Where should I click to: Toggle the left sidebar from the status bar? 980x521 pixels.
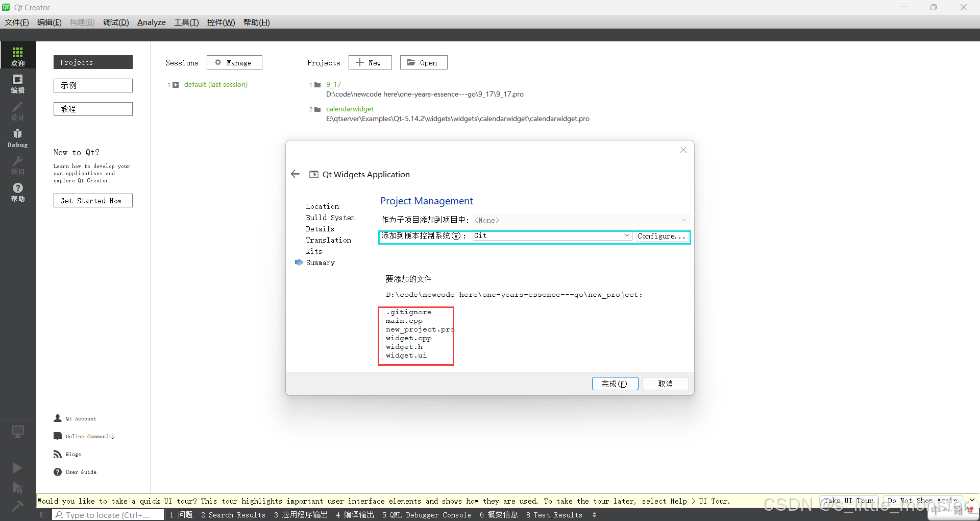click(43, 515)
